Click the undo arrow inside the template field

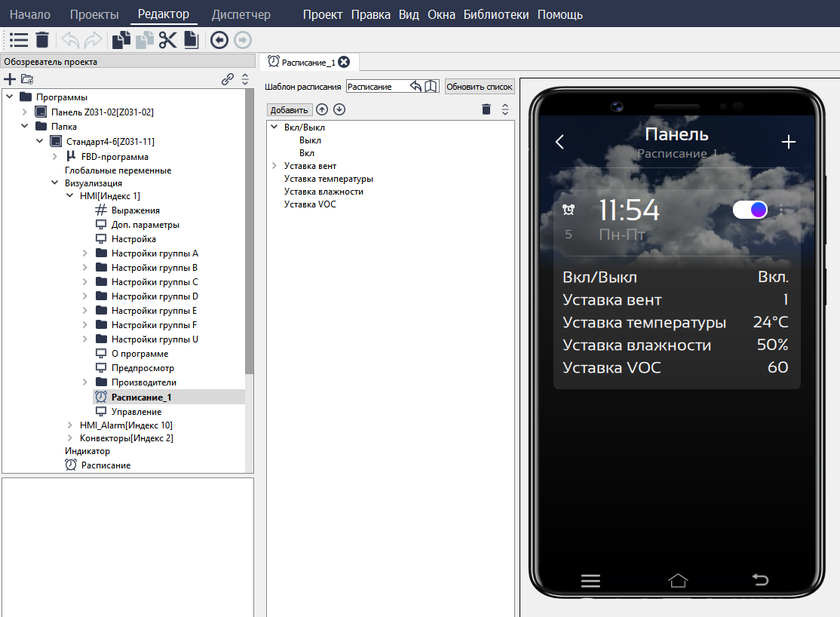(415, 86)
